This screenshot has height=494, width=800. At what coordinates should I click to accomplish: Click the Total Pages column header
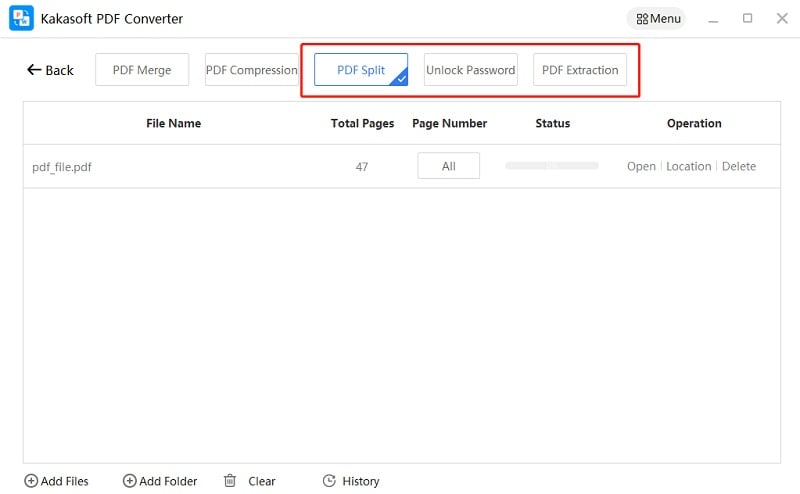click(x=362, y=124)
